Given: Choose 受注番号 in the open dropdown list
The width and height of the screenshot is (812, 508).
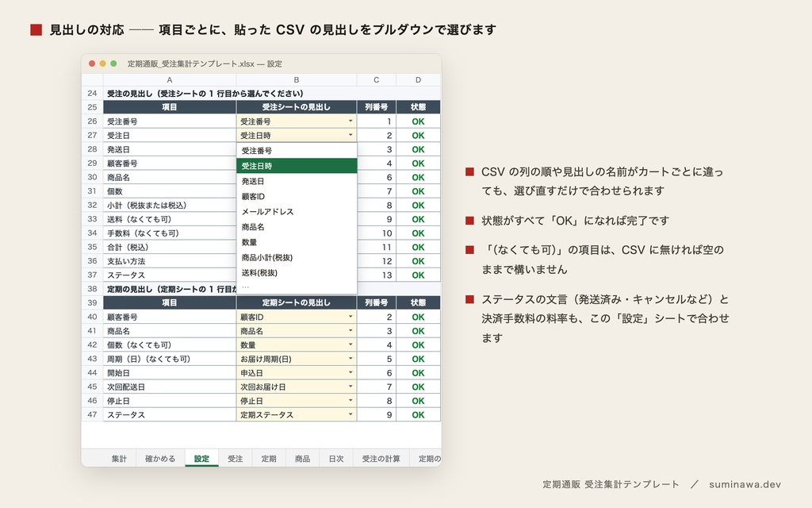Looking at the screenshot, I should (297, 151).
